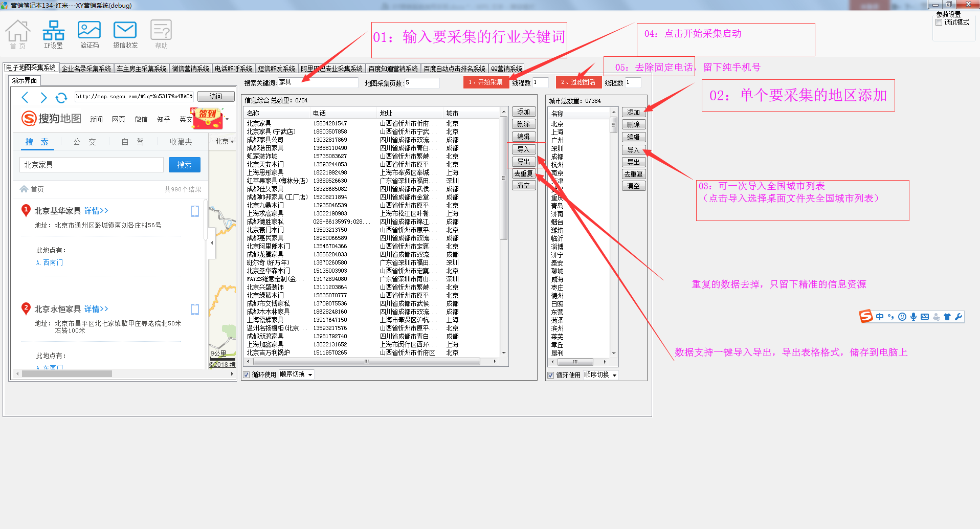Image resolution: width=980 pixels, height=529 pixels.
Task: Switch to the 短信群发系统 tab
Action: (x=276, y=69)
